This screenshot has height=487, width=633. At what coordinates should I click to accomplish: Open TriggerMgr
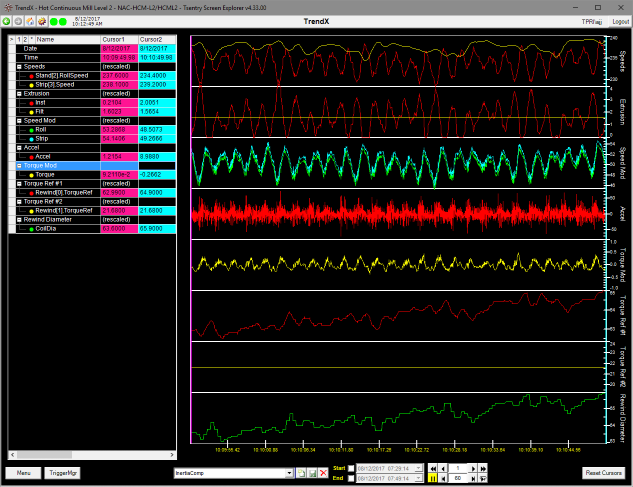(x=63, y=473)
